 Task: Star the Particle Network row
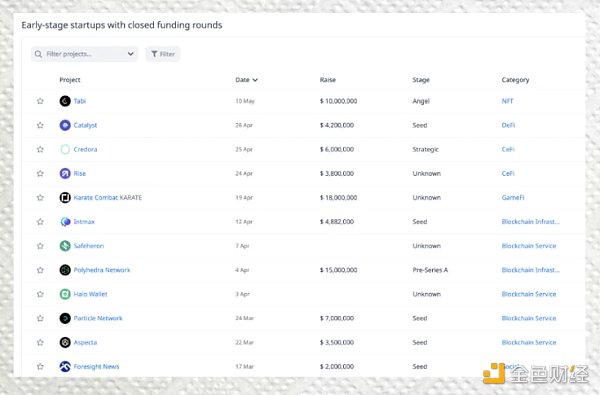click(40, 318)
